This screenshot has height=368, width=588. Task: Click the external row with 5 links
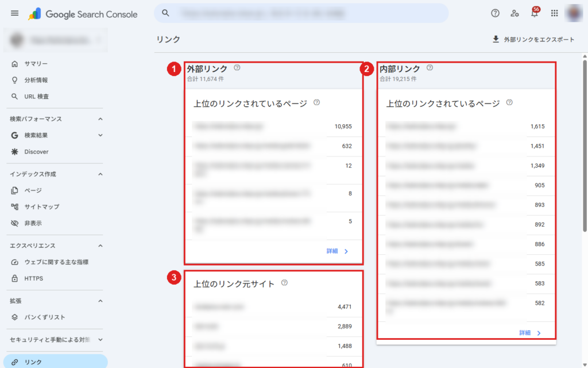tap(273, 225)
